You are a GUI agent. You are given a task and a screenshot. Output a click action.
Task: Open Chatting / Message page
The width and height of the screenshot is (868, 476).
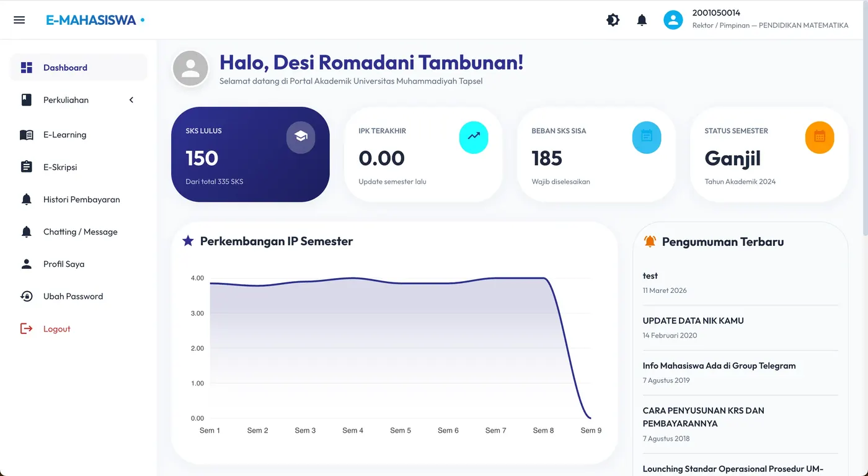[x=79, y=231]
